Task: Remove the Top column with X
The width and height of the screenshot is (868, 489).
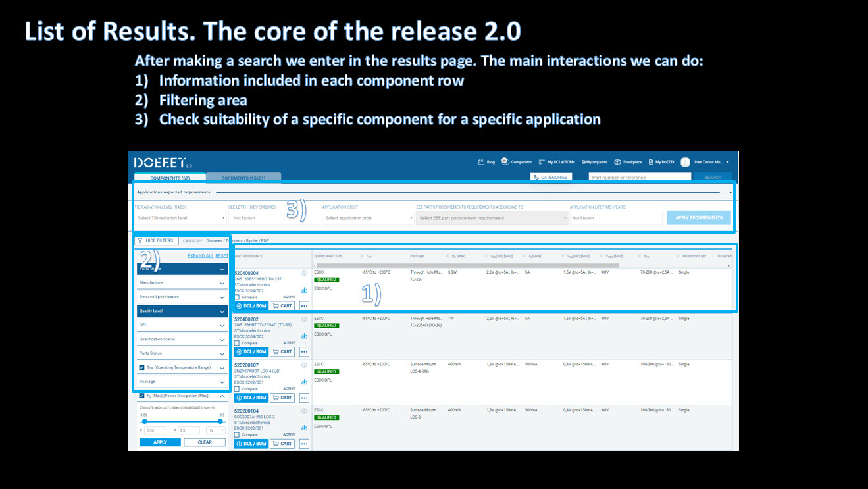Action: pos(361,256)
